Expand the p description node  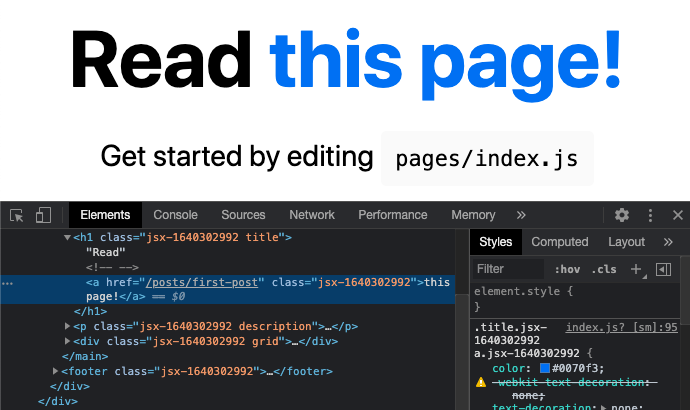coord(67,326)
